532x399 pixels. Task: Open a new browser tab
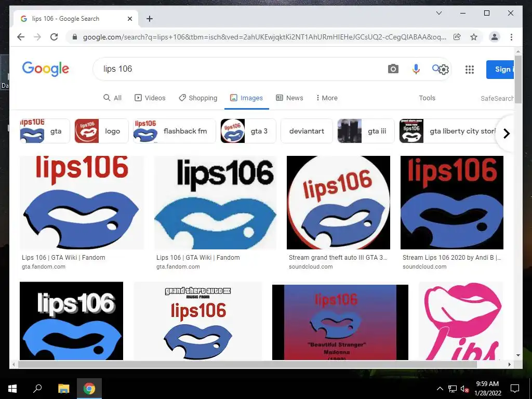tap(150, 19)
